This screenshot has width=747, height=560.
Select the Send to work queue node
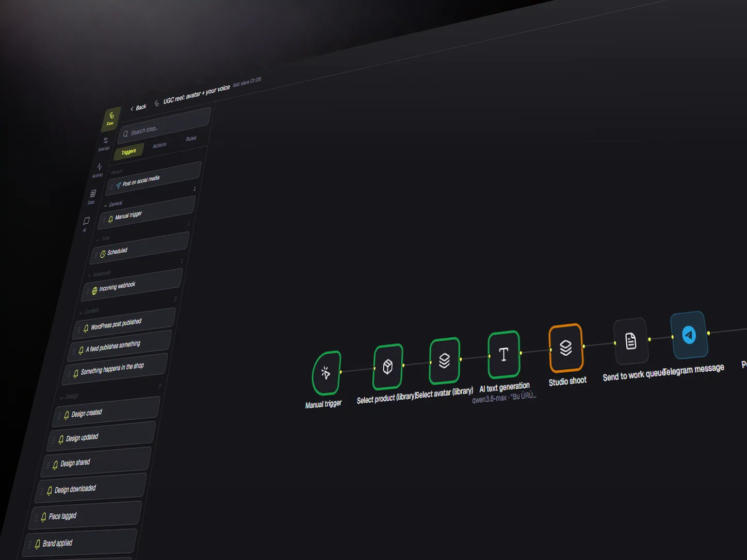pos(630,341)
